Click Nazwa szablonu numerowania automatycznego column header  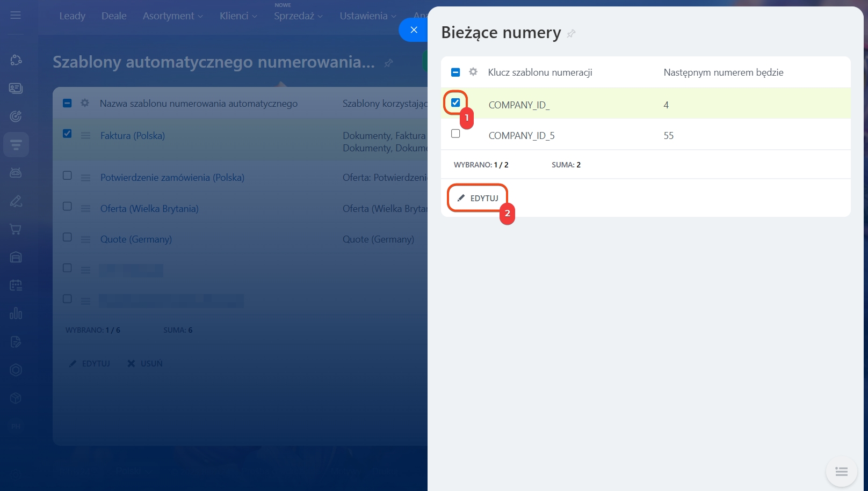pos(199,104)
